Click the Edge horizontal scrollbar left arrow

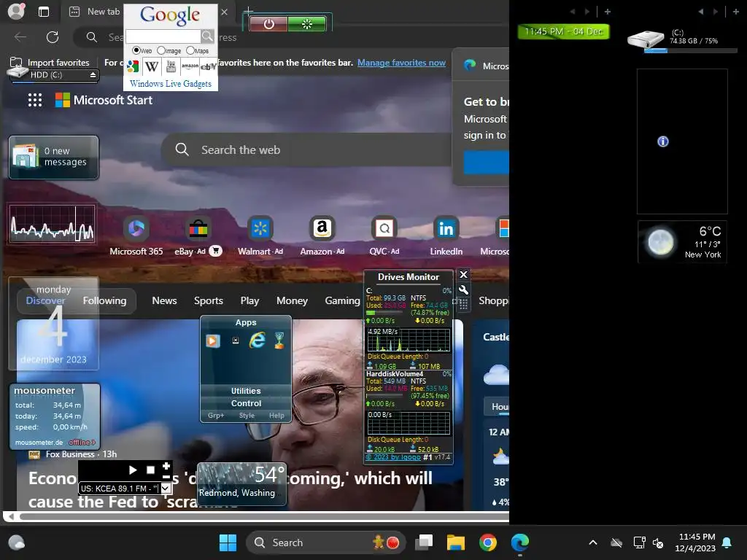pyautogui.click(x=10, y=517)
